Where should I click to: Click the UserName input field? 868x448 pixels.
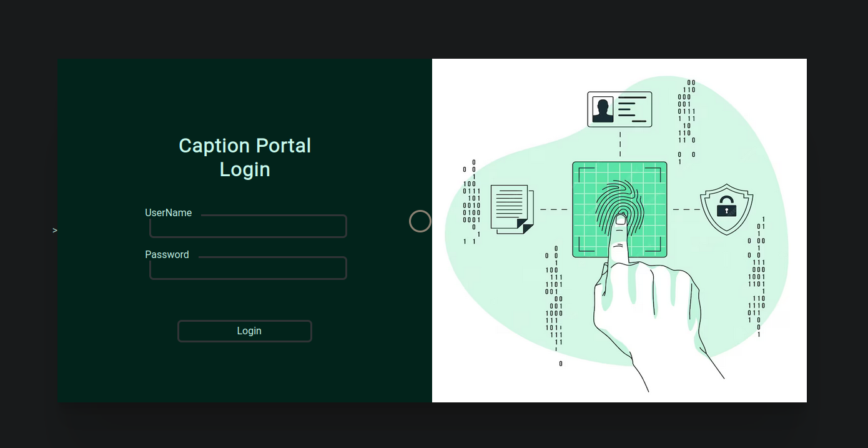coord(248,226)
